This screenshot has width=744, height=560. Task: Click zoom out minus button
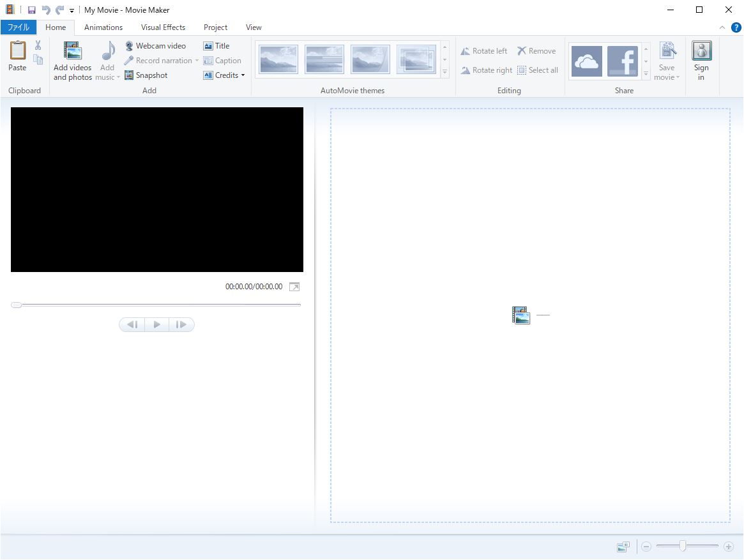(646, 547)
